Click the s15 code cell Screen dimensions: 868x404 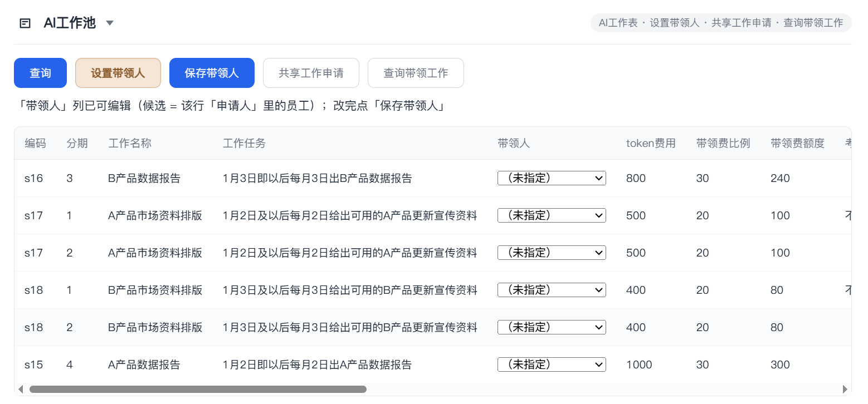click(33, 364)
